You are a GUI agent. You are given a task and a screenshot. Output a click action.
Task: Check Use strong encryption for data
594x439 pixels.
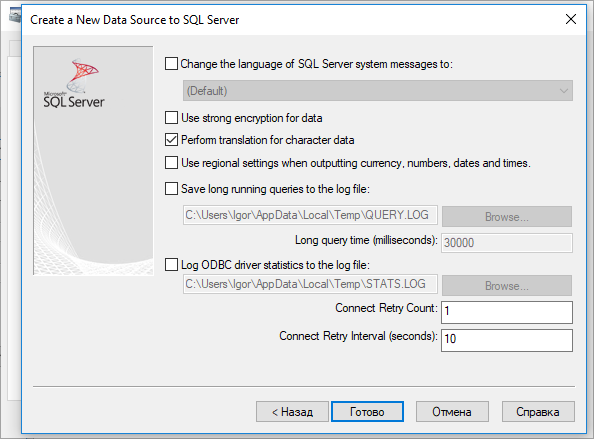[171, 118]
